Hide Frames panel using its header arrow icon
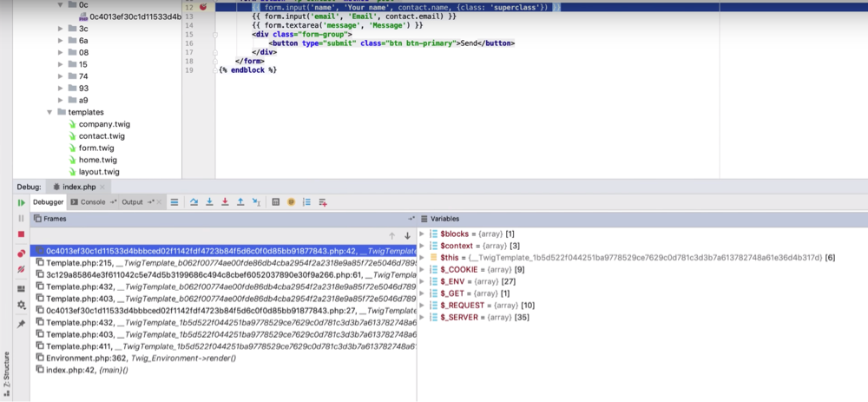The width and height of the screenshot is (868, 402). 411,219
